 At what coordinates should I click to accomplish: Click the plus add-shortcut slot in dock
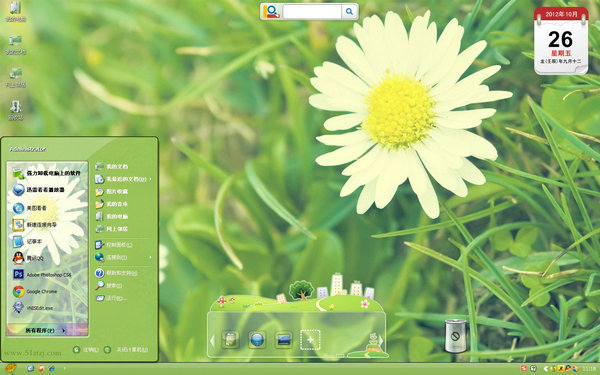pyautogui.click(x=310, y=339)
